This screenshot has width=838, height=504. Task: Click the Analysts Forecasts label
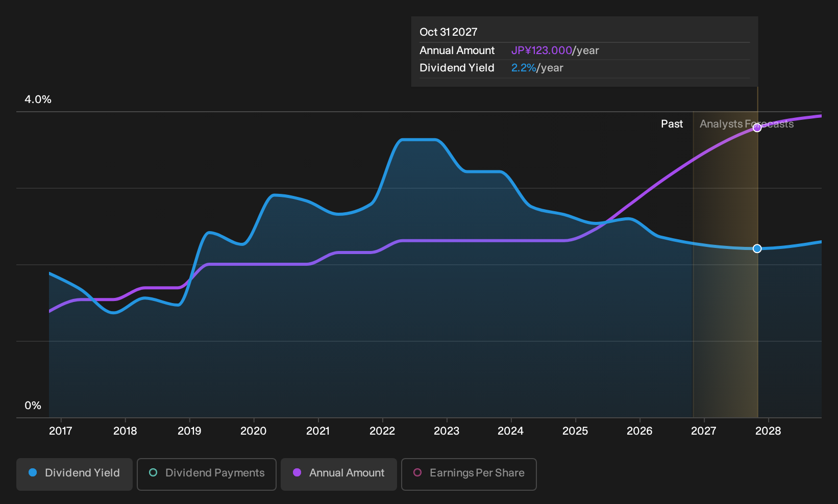[747, 124]
